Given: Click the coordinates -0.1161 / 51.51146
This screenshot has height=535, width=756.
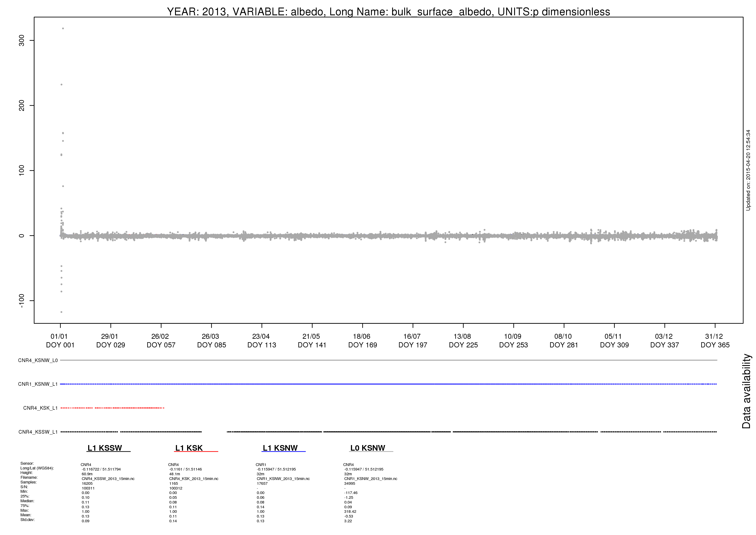Looking at the screenshot, I should coord(186,469).
